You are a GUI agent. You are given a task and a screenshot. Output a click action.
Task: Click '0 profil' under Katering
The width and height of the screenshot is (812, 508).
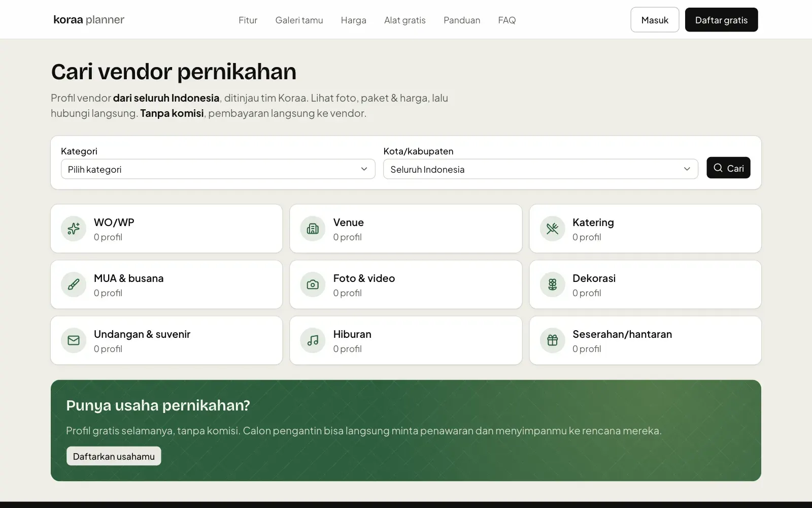[x=587, y=237]
